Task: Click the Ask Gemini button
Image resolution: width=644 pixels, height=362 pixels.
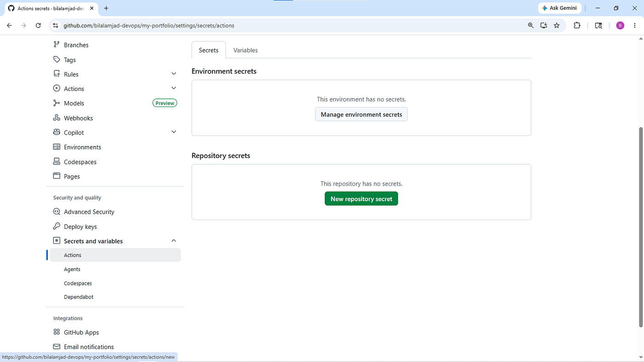Action: coord(560,8)
